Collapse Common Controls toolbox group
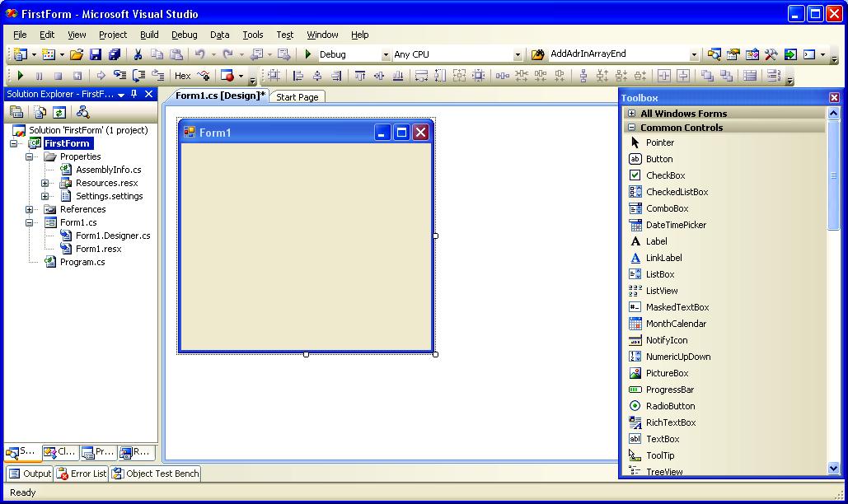The width and height of the screenshot is (848, 504). pos(631,128)
